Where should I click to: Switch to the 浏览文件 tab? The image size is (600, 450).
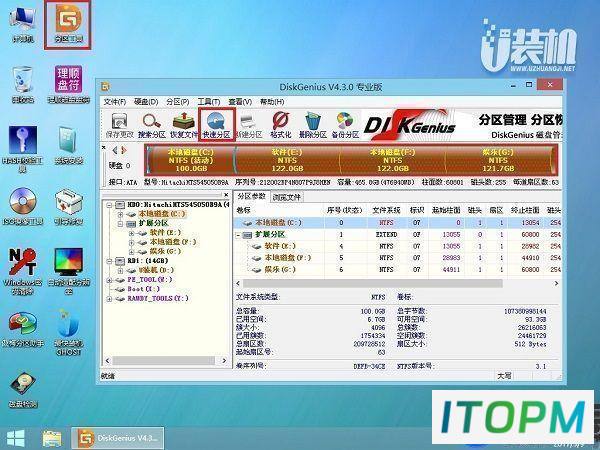pyautogui.click(x=287, y=197)
